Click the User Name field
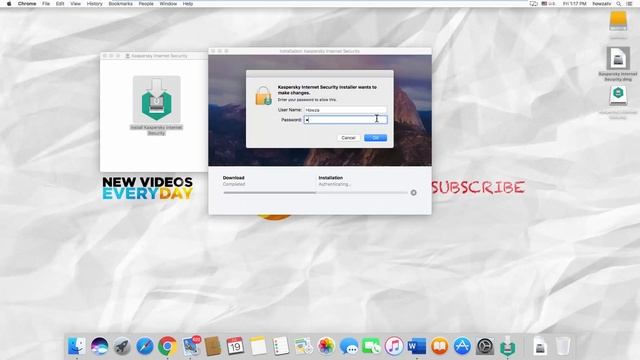640x360 pixels. coord(345,110)
